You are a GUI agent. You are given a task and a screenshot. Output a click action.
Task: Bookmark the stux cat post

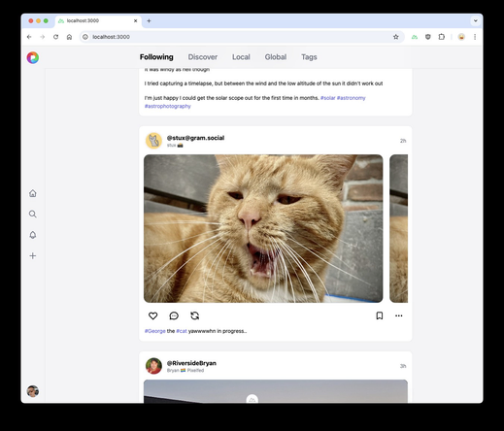click(380, 315)
